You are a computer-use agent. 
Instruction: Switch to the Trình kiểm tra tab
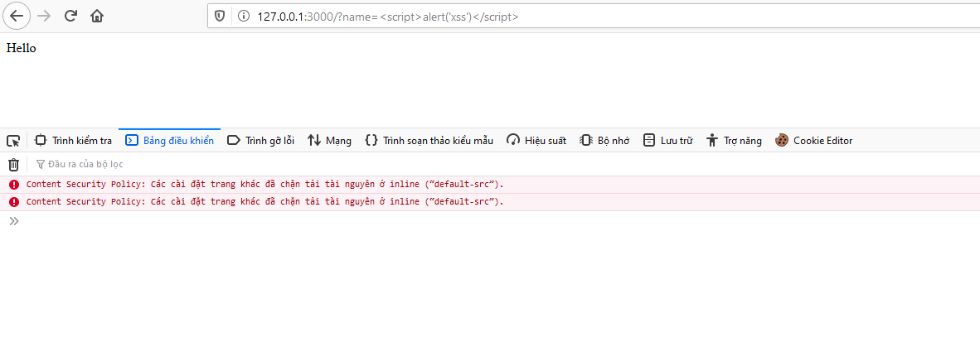[x=73, y=141]
